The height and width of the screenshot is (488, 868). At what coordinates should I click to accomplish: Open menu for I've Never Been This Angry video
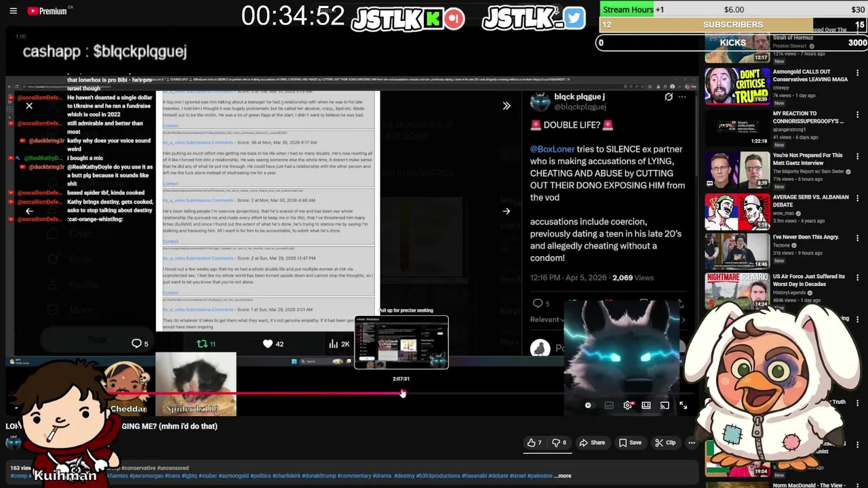857,239
